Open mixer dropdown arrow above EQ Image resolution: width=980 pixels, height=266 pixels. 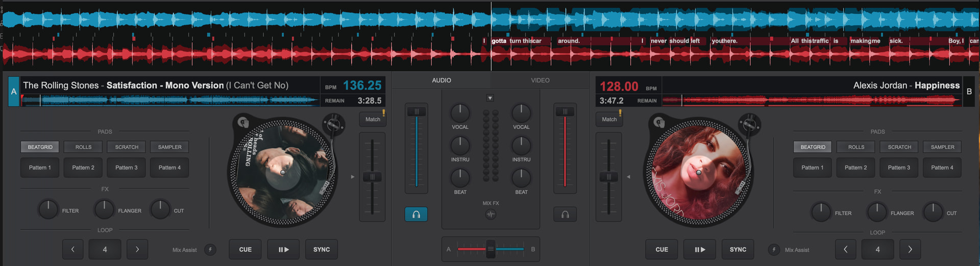[490, 98]
